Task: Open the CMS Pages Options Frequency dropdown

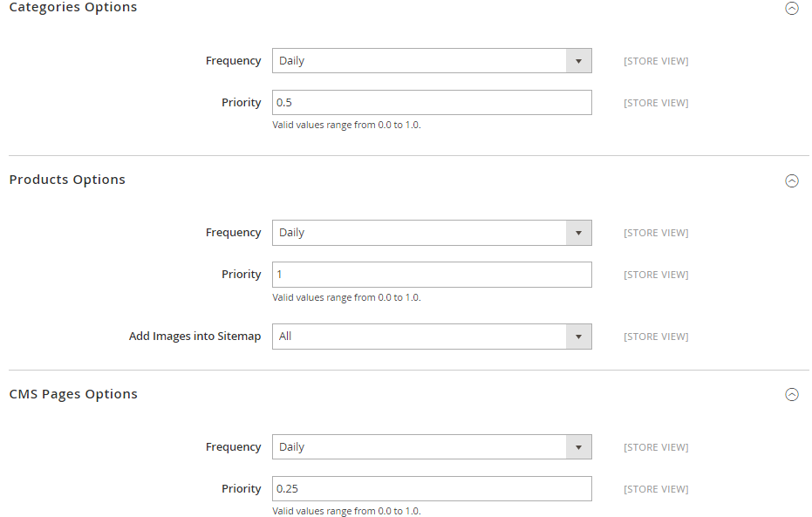Action: (432, 447)
